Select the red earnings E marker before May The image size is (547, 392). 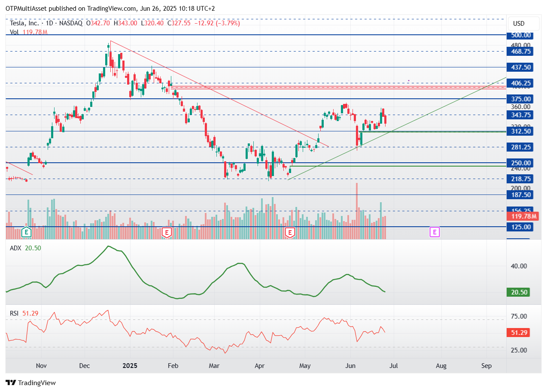click(x=290, y=232)
